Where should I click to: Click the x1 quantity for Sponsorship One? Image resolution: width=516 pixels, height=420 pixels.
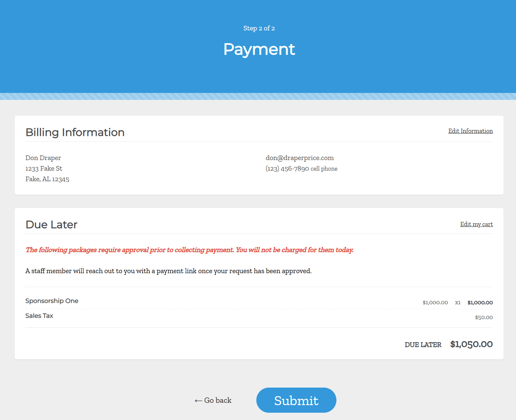point(458,303)
